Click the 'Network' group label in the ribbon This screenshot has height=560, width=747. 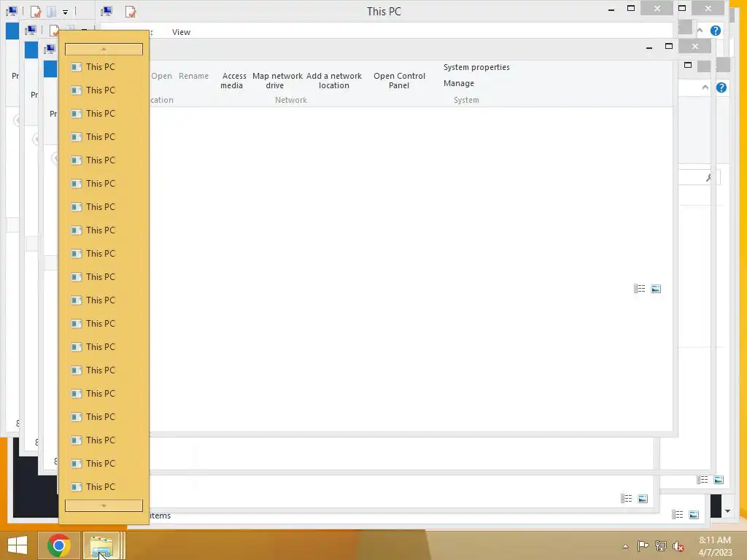[290, 100]
